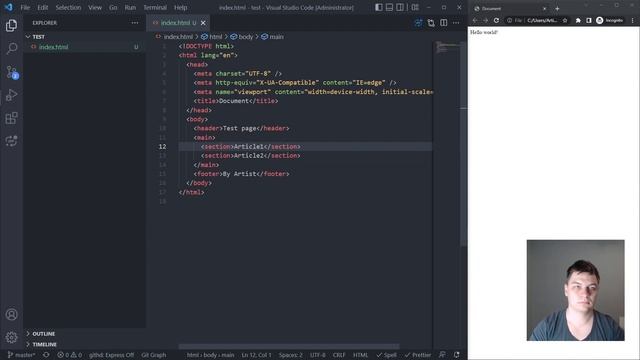The width and height of the screenshot is (640, 360).
Task: Open the Remote Explorer activity icon
Action: 11,141
